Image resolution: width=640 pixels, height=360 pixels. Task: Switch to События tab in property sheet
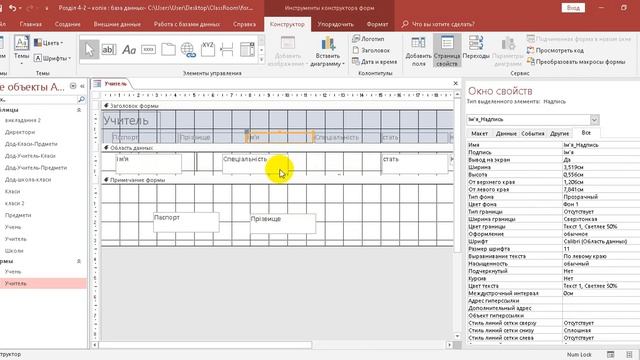(x=533, y=133)
